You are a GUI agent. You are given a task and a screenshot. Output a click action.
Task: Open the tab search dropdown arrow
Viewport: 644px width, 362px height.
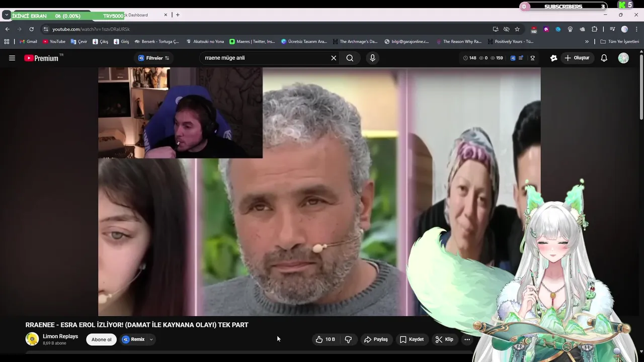6,15
